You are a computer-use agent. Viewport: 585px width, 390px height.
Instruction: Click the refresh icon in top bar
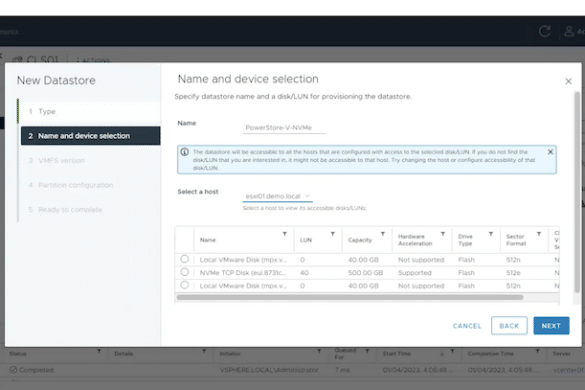coord(545,31)
